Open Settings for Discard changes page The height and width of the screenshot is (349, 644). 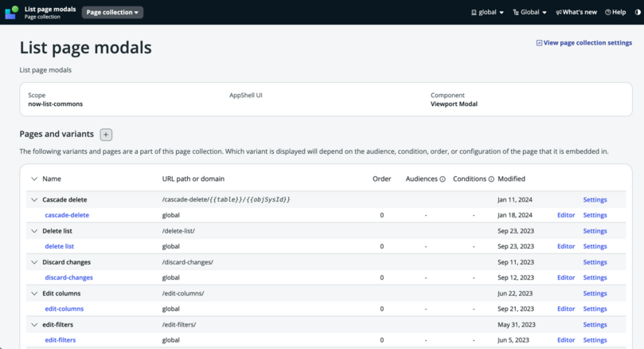point(595,262)
